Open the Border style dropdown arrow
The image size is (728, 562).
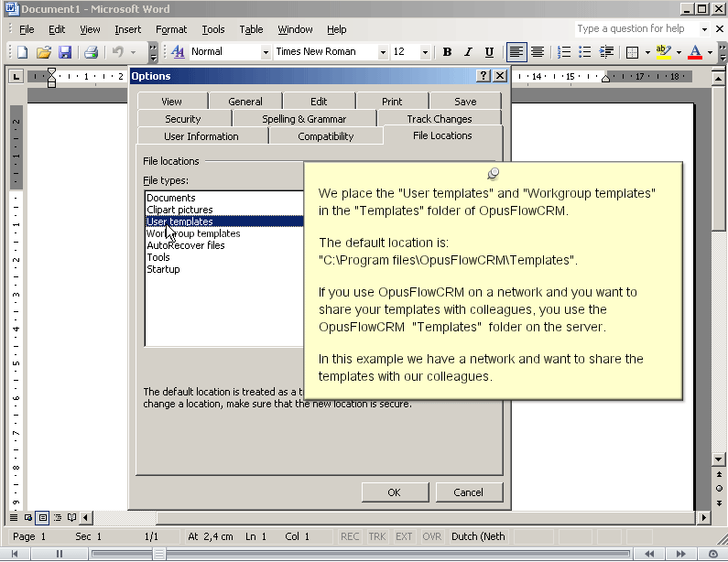tap(647, 52)
